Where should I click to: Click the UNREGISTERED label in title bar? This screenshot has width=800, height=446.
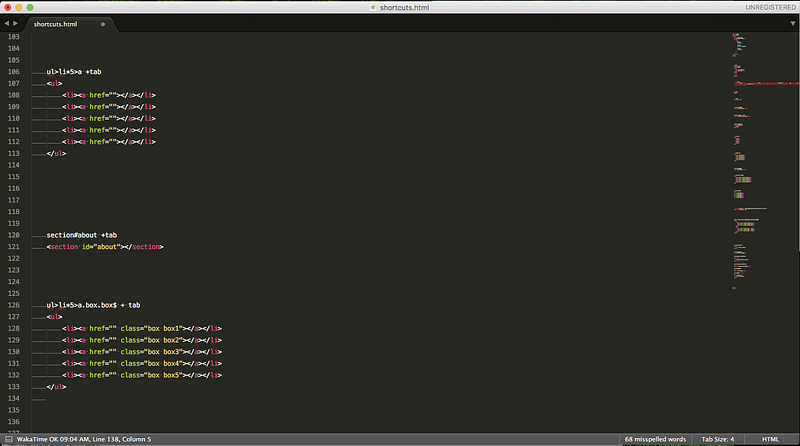770,7
